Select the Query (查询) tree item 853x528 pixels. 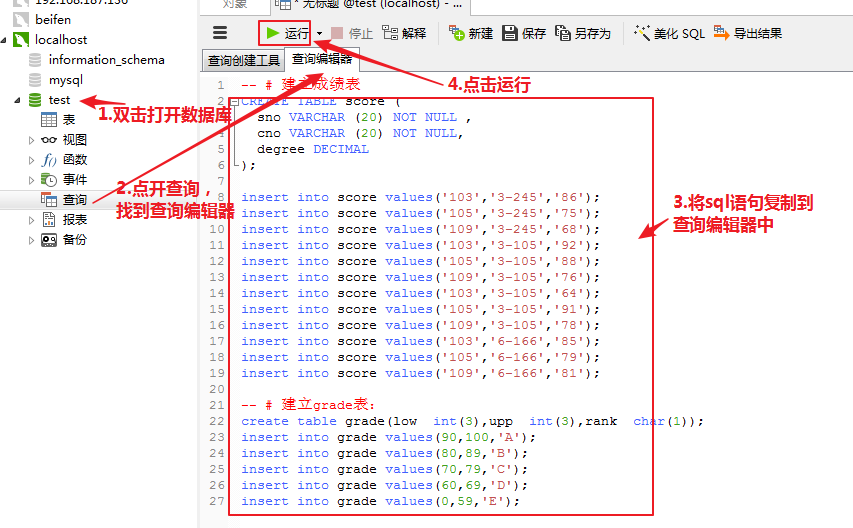74,200
